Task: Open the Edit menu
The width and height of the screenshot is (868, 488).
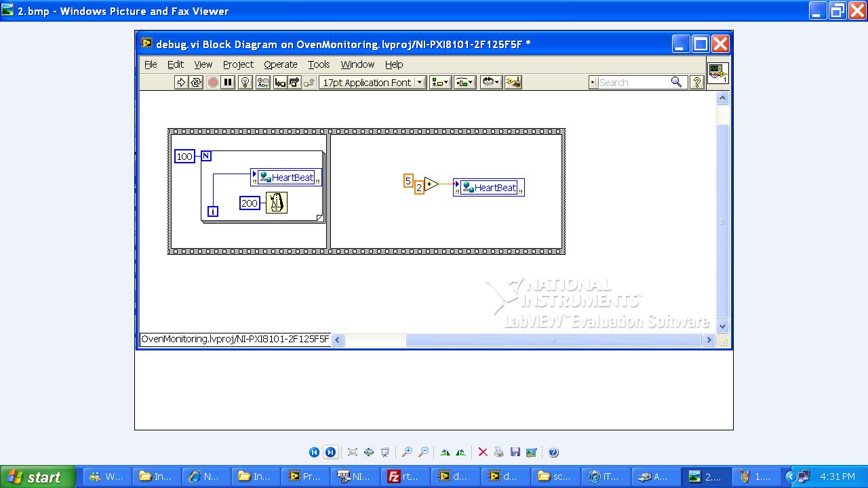Action: pos(176,64)
